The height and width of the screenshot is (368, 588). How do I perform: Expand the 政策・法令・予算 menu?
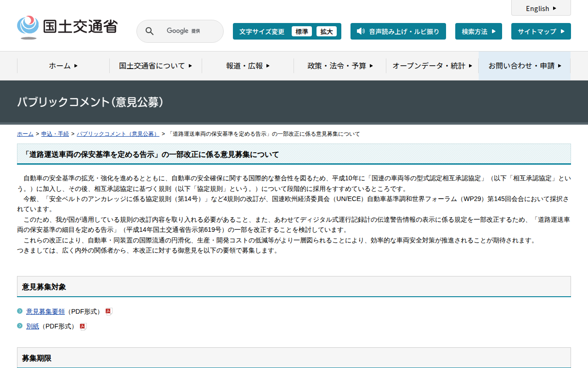click(x=340, y=66)
